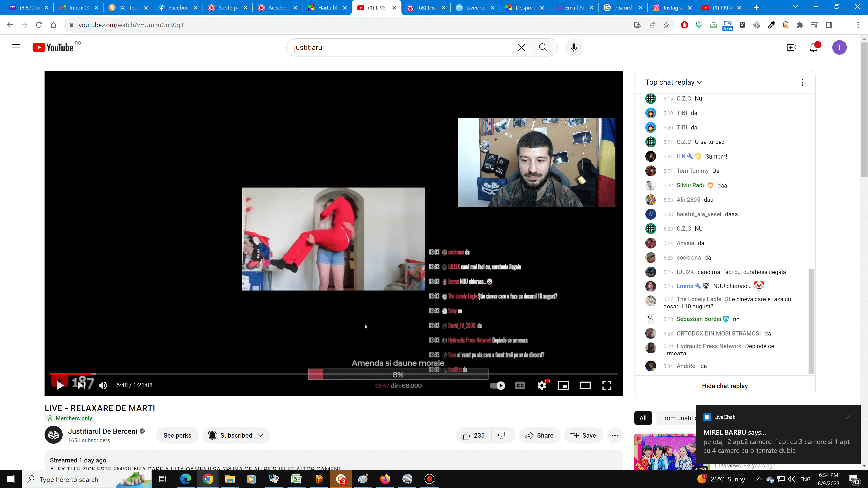Toggle the browser side panel

pyautogui.click(x=829, y=25)
